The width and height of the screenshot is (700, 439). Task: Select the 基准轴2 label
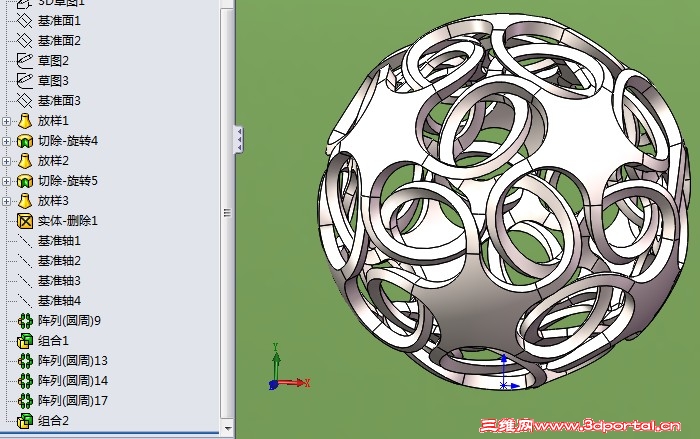point(59,261)
